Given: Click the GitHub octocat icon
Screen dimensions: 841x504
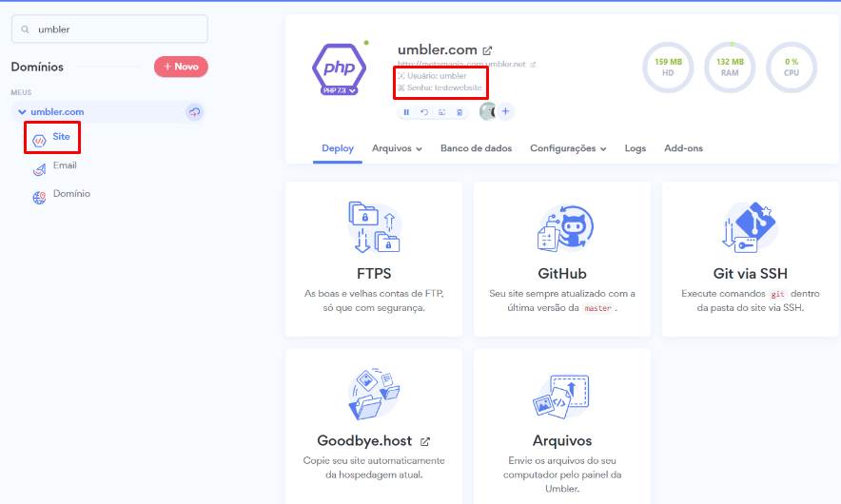Looking at the screenshot, I should (562, 228).
